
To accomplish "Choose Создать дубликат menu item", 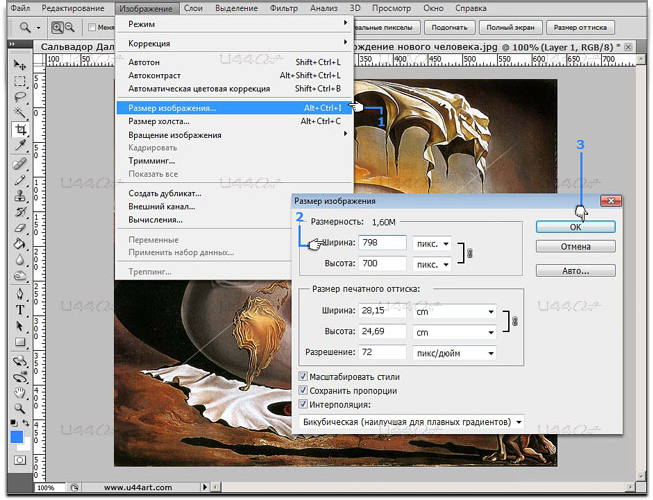I will pyautogui.click(x=234, y=193).
